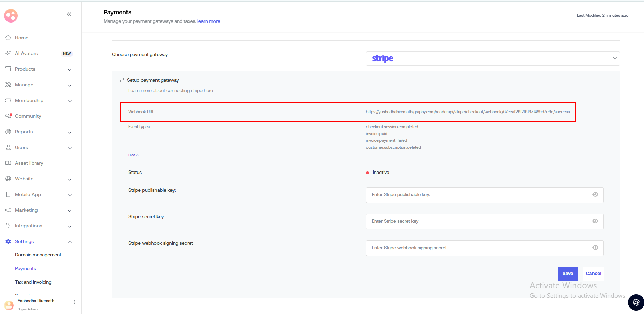
Task: Open the three-dot menu beside Yashodha Hiremath
Action: 75,302
